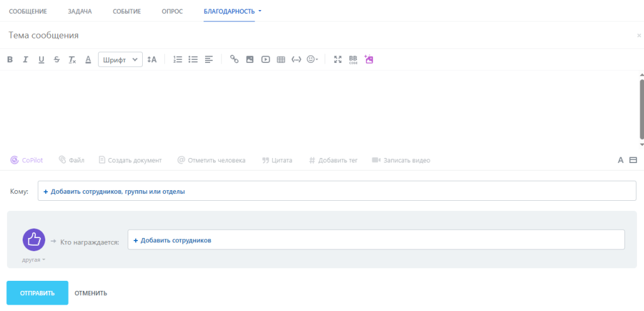Clear text formatting
Viewport: 644px width, 311px height.
click(x=72, y=60)
